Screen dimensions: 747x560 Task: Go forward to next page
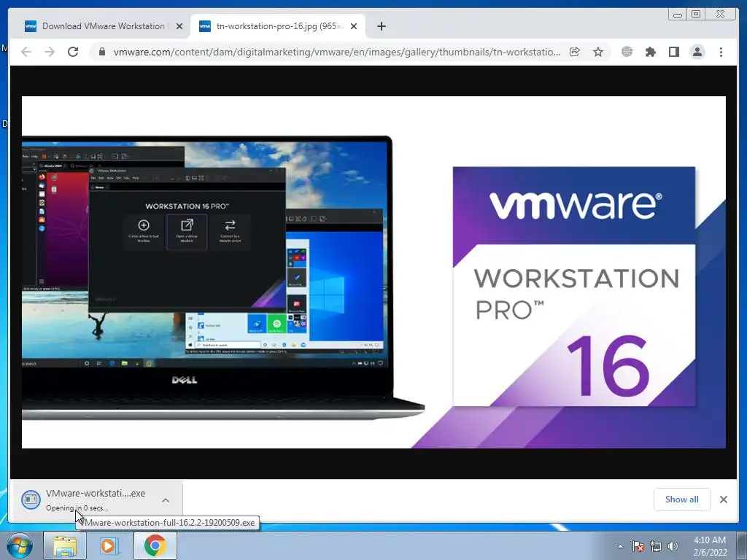point(50,52)
